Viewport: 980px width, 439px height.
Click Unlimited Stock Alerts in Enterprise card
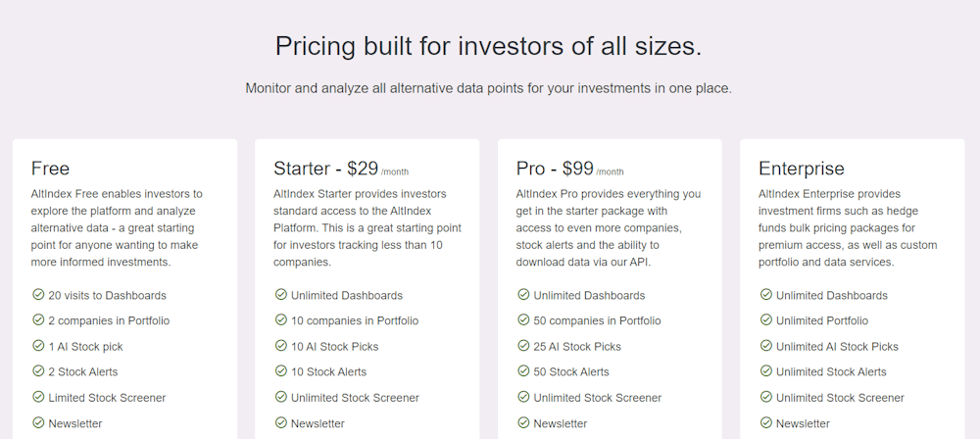831,371
